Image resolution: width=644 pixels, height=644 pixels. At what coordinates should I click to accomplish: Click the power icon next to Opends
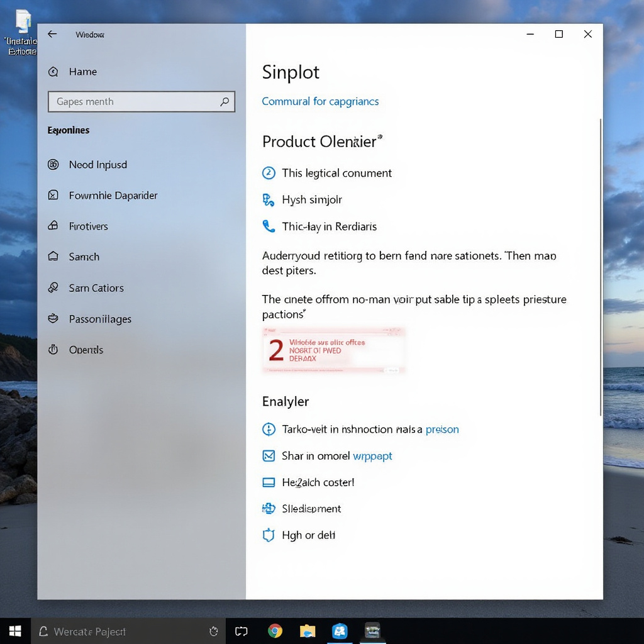[53, 350]
